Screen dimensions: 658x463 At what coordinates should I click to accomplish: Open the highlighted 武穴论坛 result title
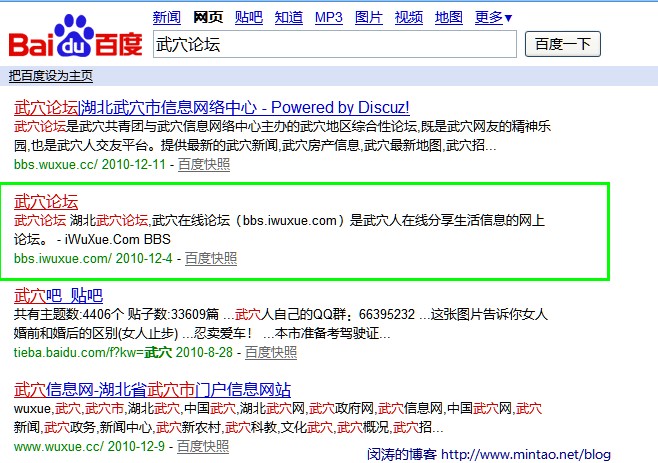pyautogui.click(x=46, y=200)
